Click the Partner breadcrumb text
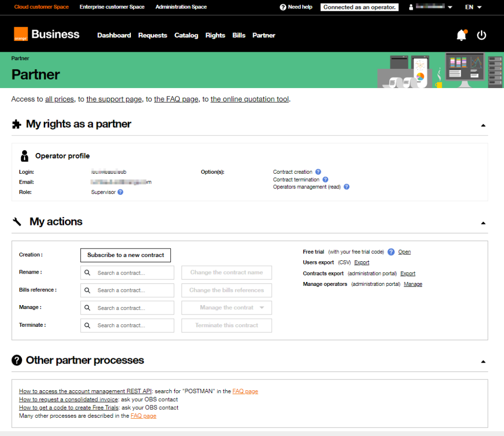Image resolution: width=504 pixels, height=436 pixels. pos(20,59)
